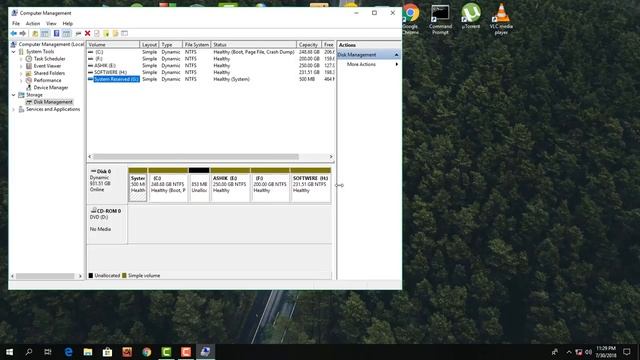Select the System Reserved 500 MB partition block
This screenshot has width=640, height=360.
[138, 184]
